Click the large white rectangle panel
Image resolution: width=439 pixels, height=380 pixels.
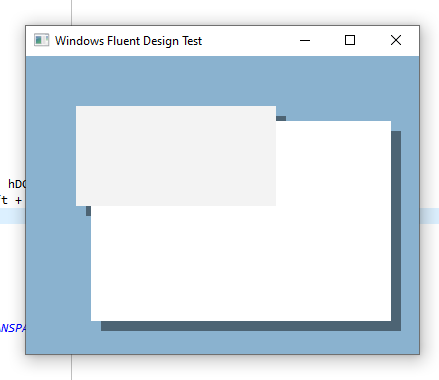[x=241, y=263]
